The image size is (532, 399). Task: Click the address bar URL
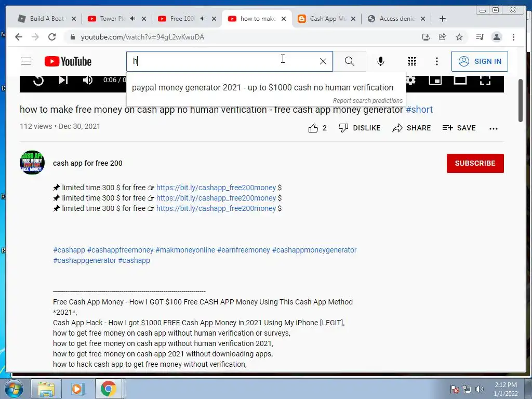(142, 37)
